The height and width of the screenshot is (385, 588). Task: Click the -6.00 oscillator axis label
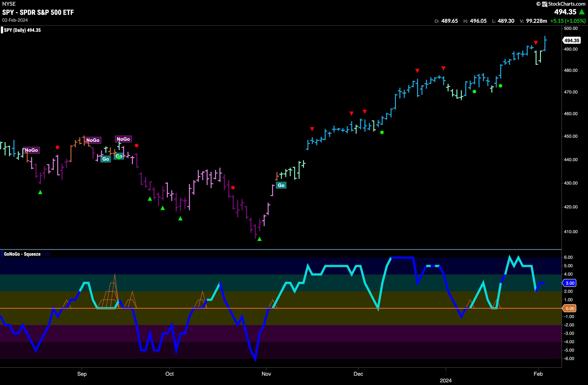(x=569, y=358)
